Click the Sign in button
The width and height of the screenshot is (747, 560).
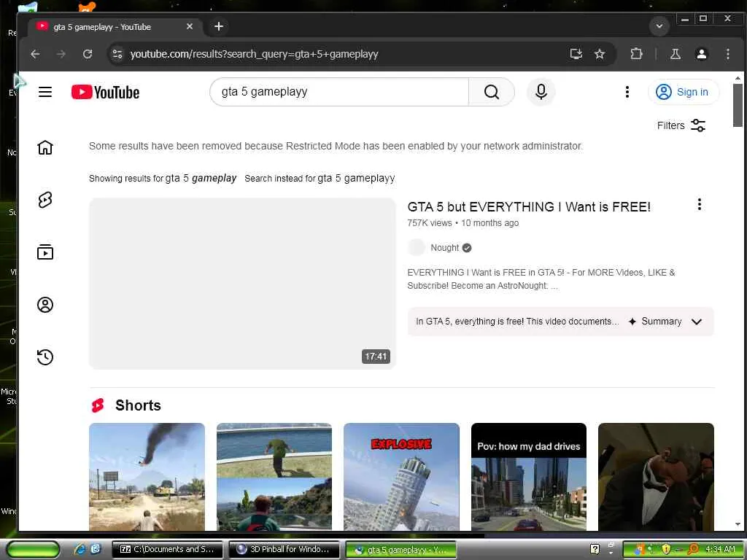coord(683,92)
